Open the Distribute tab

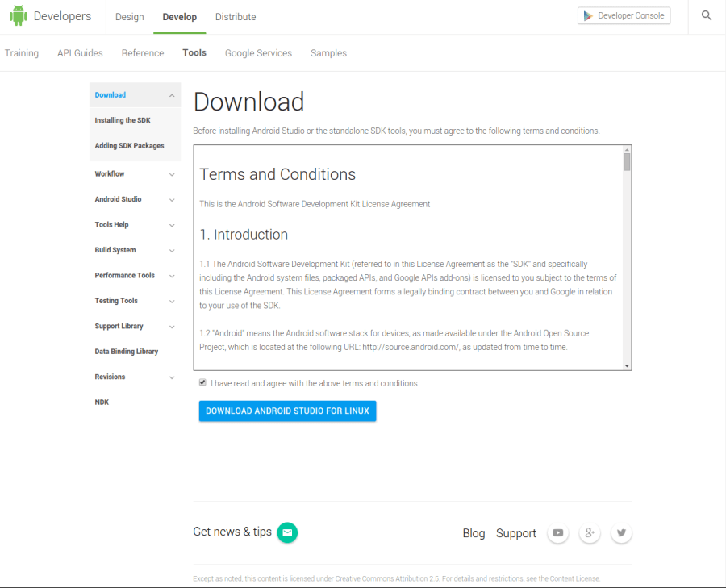tap(235, 16)
